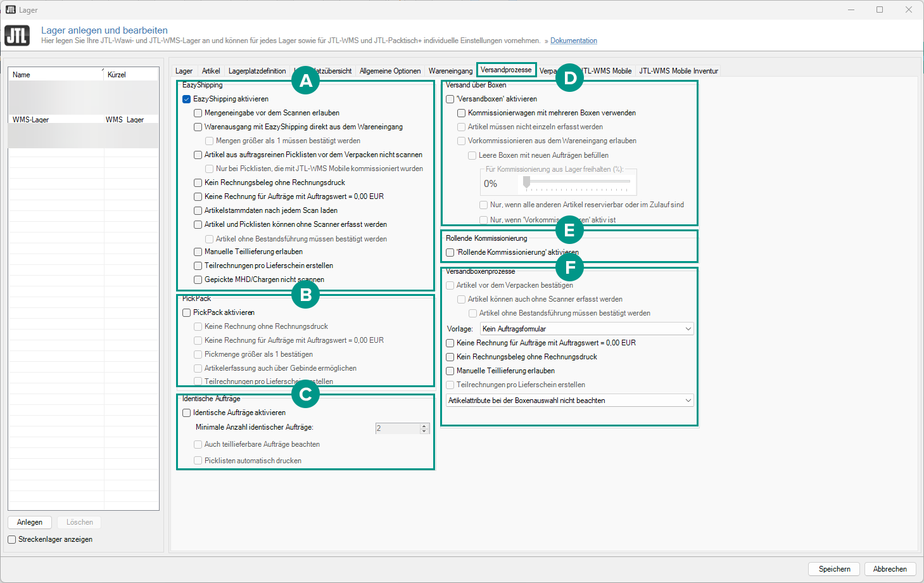Screen dimensions: 924x583
Task: Click the JTL logo icon in header
Action: (x=17, y=35)
